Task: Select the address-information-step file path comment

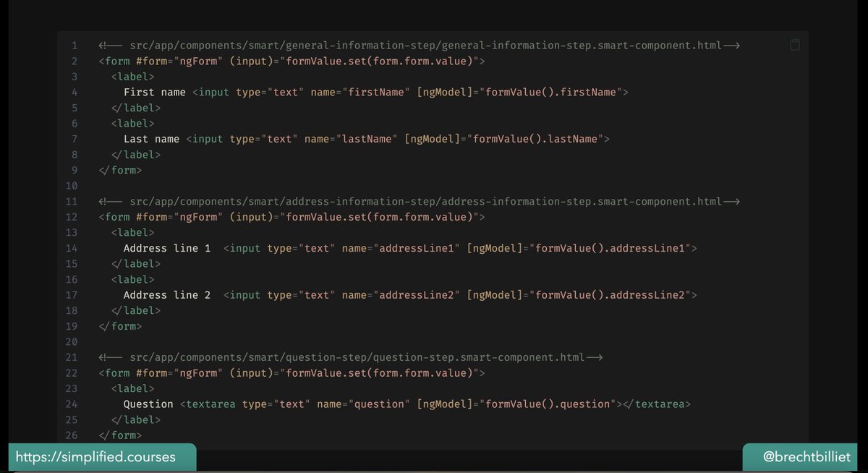Action: (419, 202)
